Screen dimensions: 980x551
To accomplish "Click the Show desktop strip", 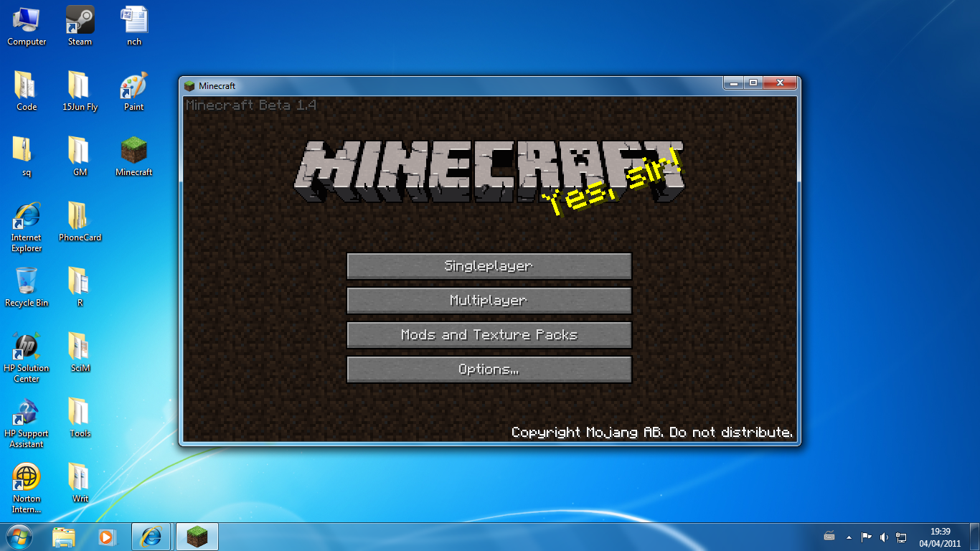I will 975,537.
